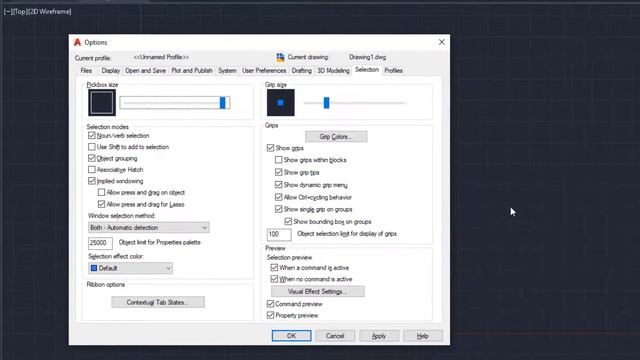Screen dimensions: 640x360
Task: Close the Options dialog with X
Action: pyautogui.click(x=442, y=42)
